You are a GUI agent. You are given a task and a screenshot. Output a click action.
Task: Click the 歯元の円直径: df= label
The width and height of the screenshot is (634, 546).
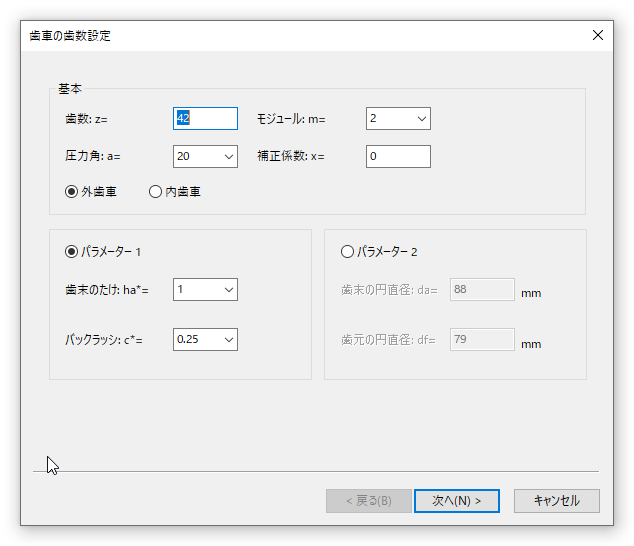tap(389, 340)
